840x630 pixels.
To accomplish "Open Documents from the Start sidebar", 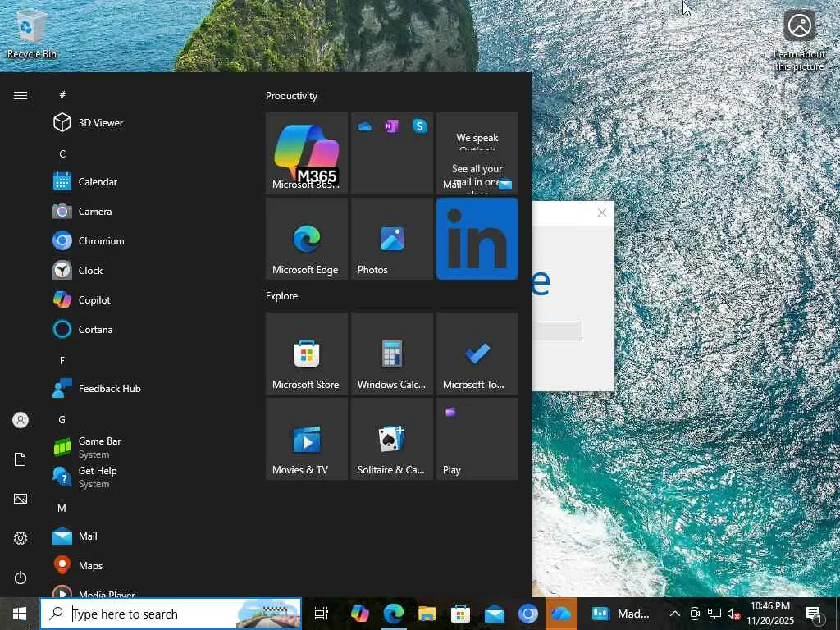I will pyautogui.click(x=21, y=459).
